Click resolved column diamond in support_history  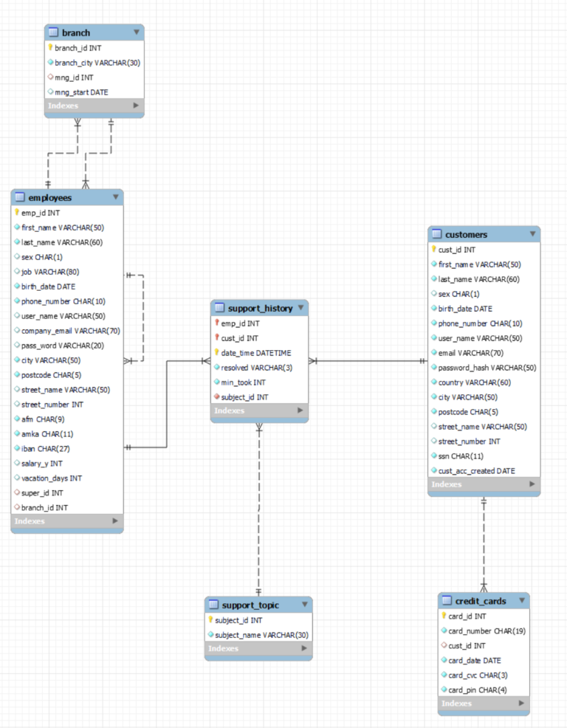click(217, 367)
